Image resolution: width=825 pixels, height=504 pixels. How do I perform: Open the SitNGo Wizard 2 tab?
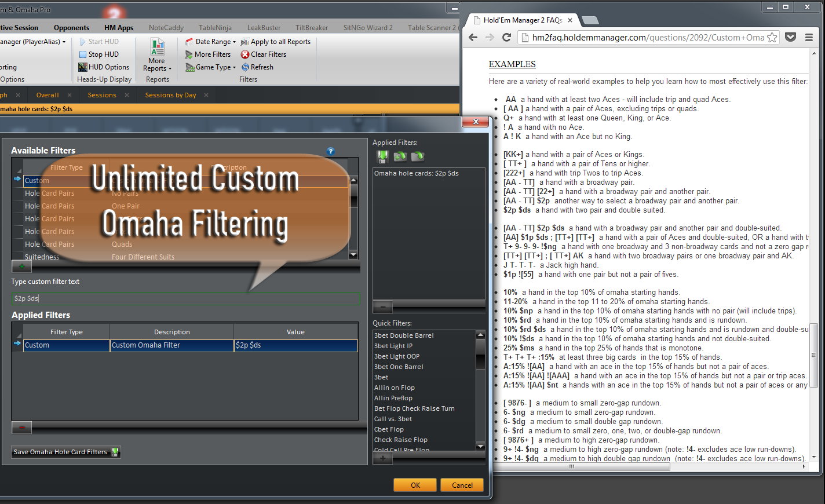coord(368,28)
